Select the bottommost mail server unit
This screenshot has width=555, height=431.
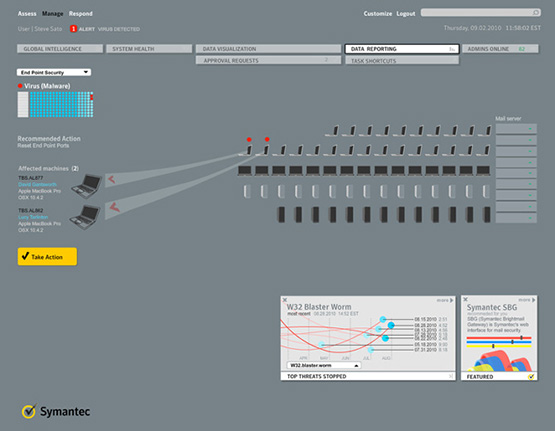coord(516,218)
